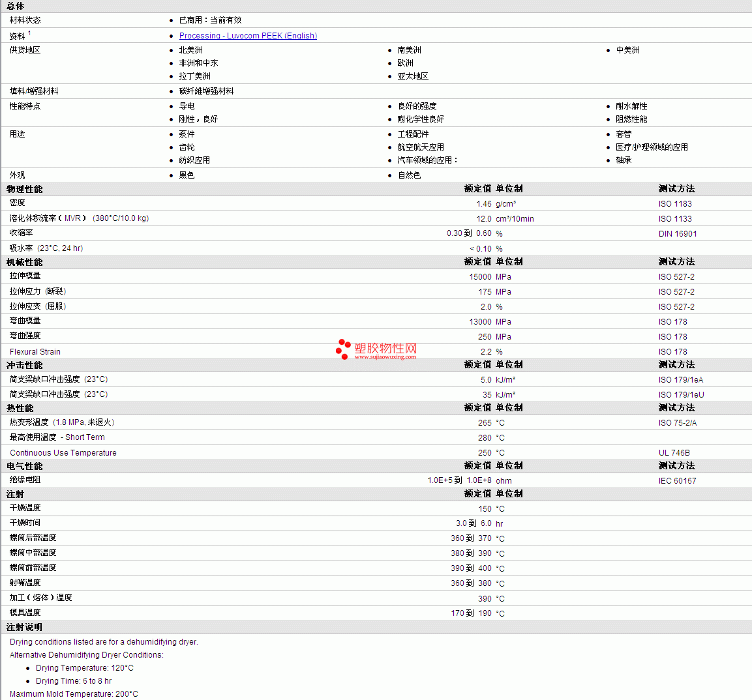Click the 绝缘电阻 row label
This screenshot has height=700, width=752.
(25, 480)
